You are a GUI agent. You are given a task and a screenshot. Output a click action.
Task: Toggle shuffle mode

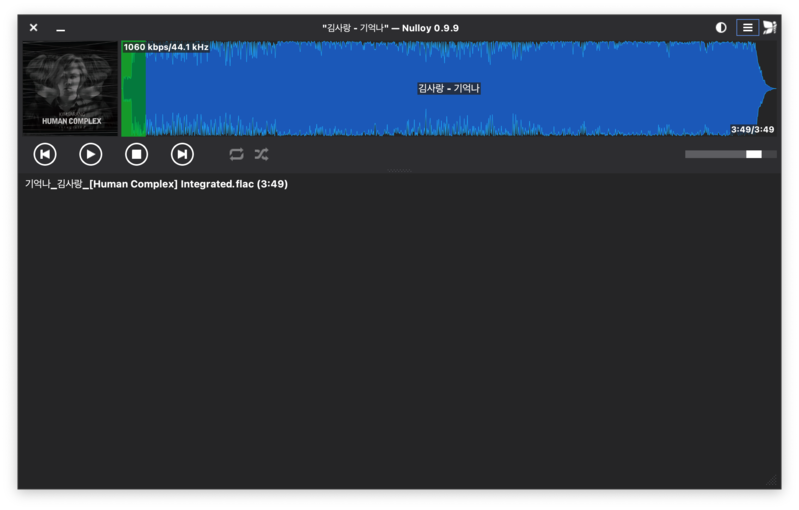tap(261, 154)
